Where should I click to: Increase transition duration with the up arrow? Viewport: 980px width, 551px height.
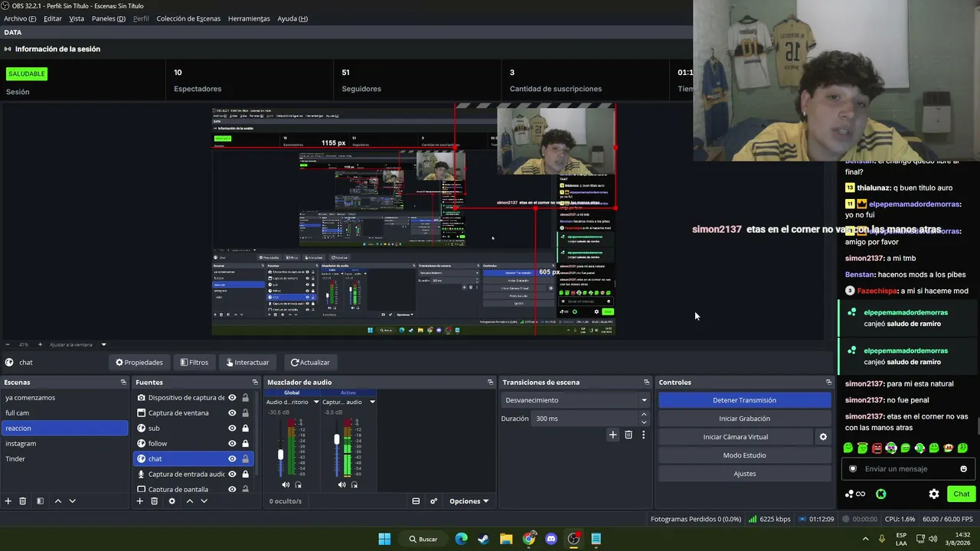(x=644, y=415)
